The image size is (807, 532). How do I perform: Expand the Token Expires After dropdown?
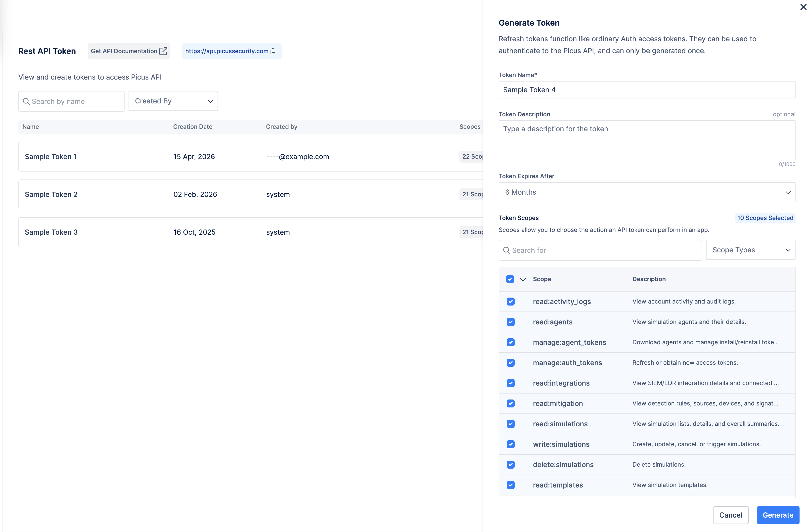coord(647,192)
